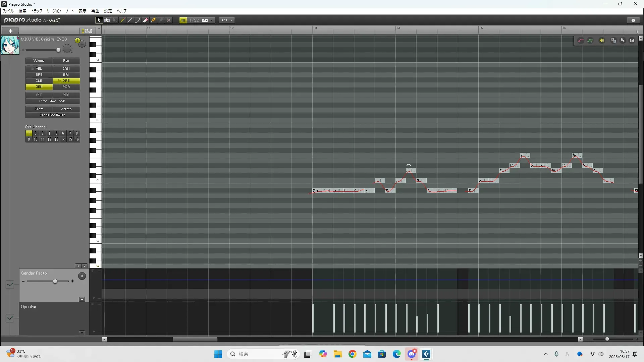The image size is (644, 362).
Task: Toggle the GEN parameter button
Action: point(39,87)
